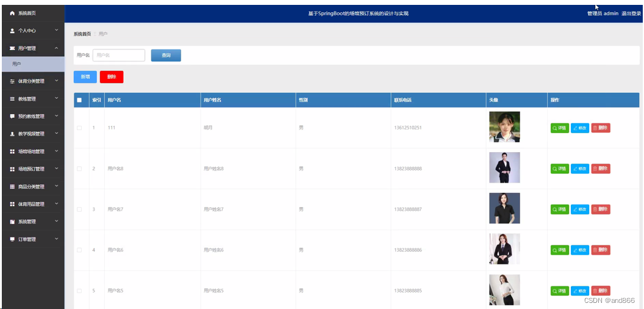Screen dimensions: 644x309
Task: Click the avatar photo in the 用户名5 row
Action: click(x=504, y=289)
